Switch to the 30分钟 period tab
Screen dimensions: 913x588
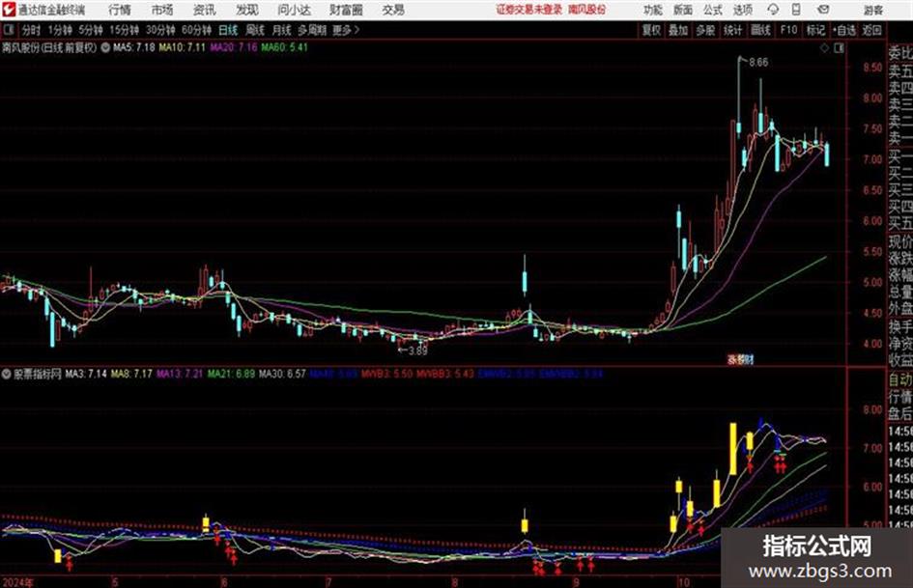coord(160,30)
